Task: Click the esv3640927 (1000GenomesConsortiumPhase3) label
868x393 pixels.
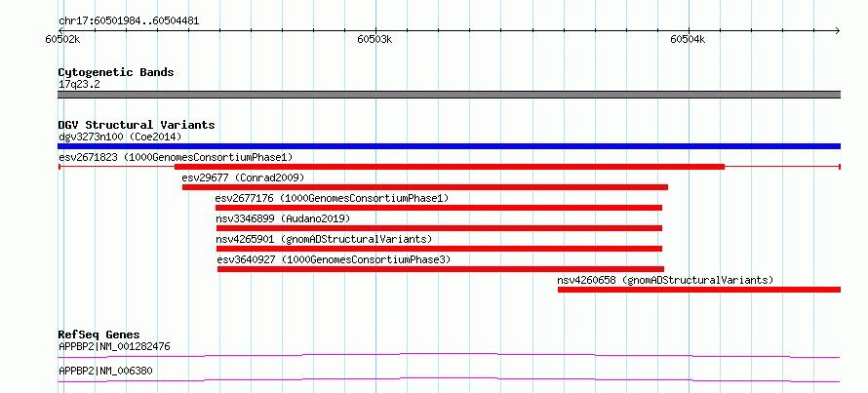Action: [x=334, y=259]
